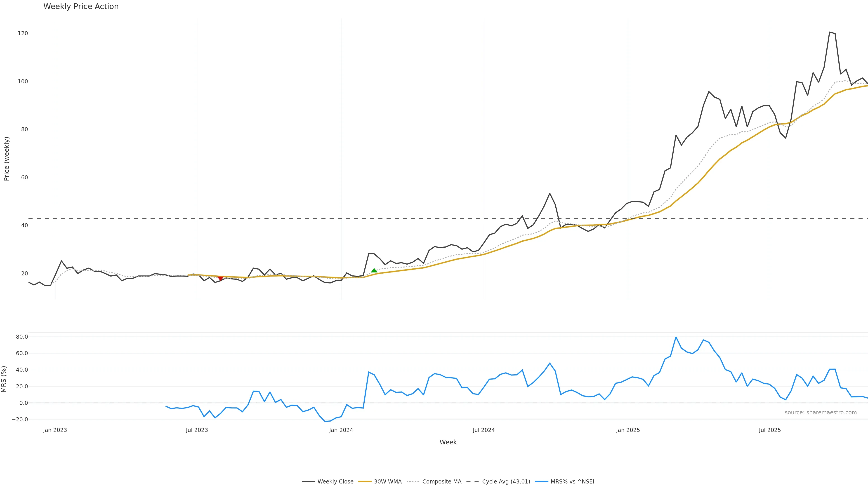Screen dimensions: 868x488
Task: Click the source: sharemaestro.com text
Action: click(821, 413)
